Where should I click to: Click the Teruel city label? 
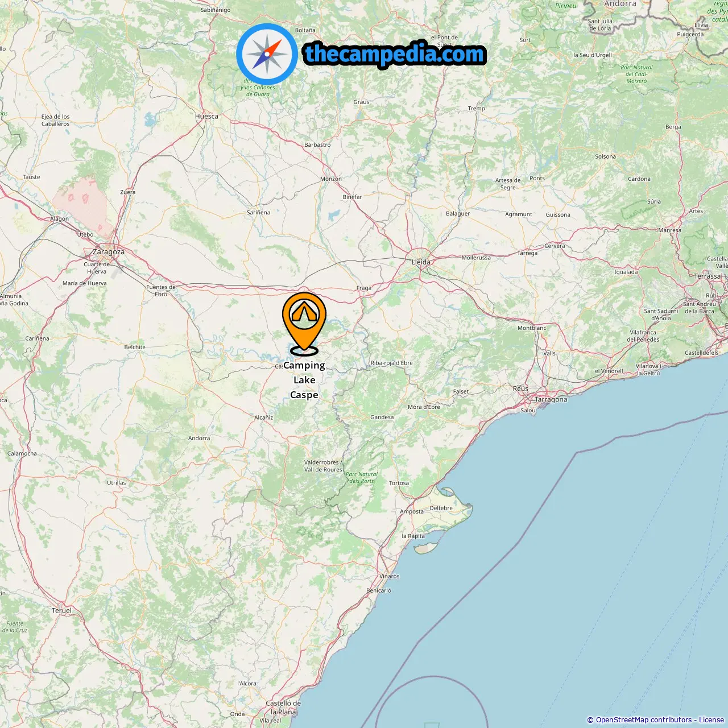62,611
